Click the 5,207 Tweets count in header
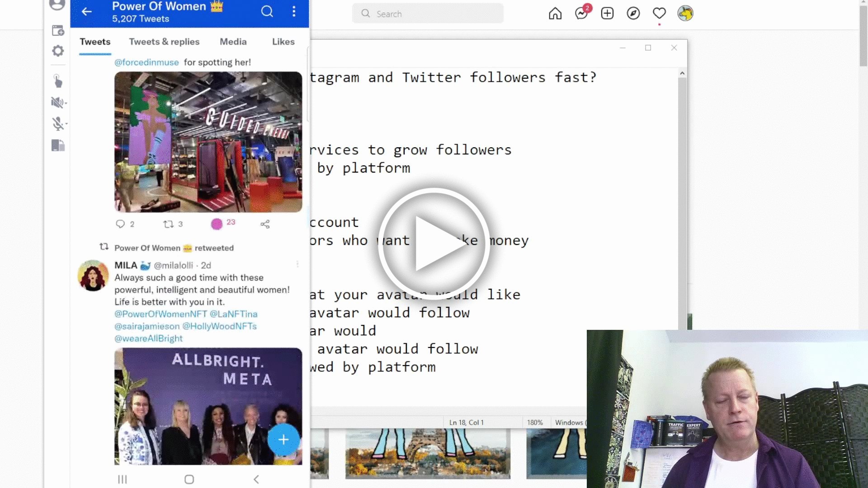The height and width of the screenshot is (488, 868). click(x=141, y=19)
